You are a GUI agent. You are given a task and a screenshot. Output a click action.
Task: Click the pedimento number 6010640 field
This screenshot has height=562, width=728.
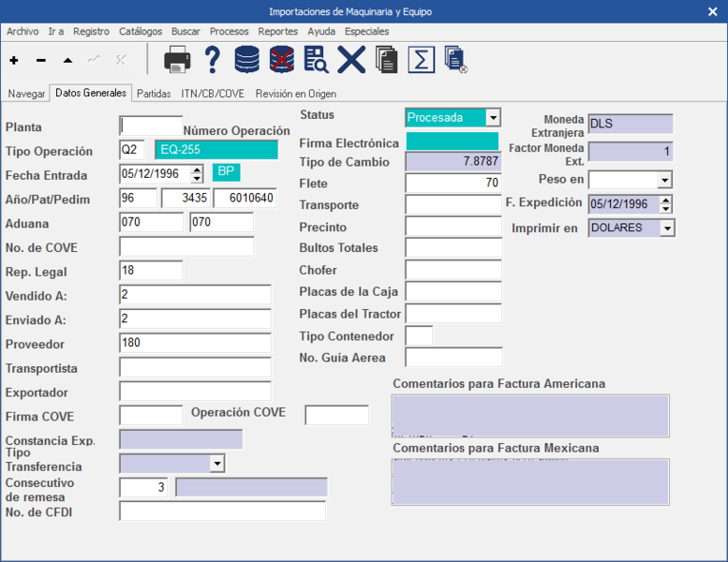click(245, 199)
